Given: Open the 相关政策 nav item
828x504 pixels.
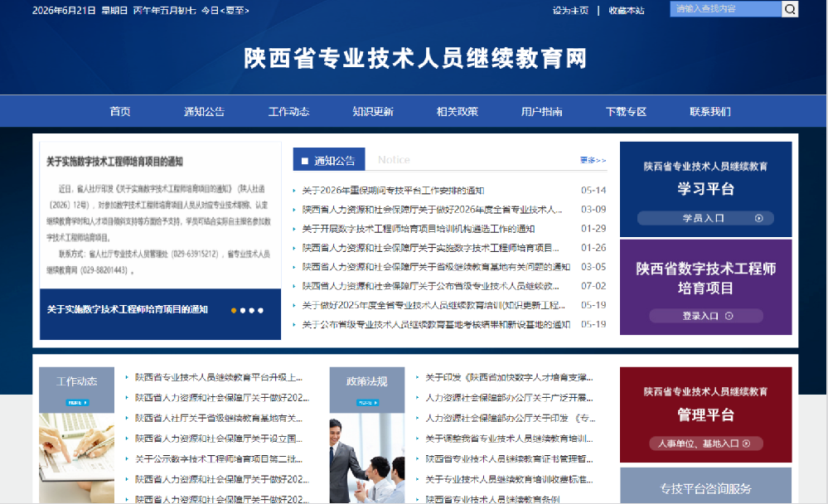Looking at the screenshot, I should point(458,111).
